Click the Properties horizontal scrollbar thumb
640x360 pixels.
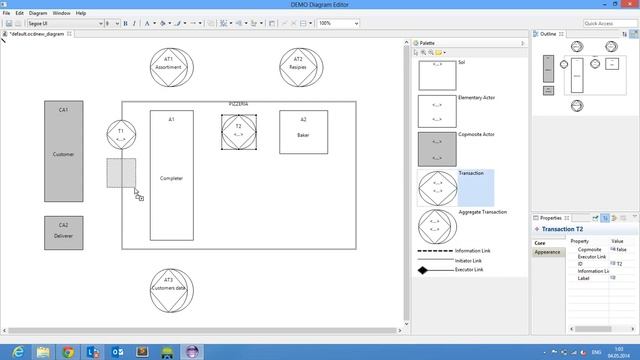coord(593,329)
